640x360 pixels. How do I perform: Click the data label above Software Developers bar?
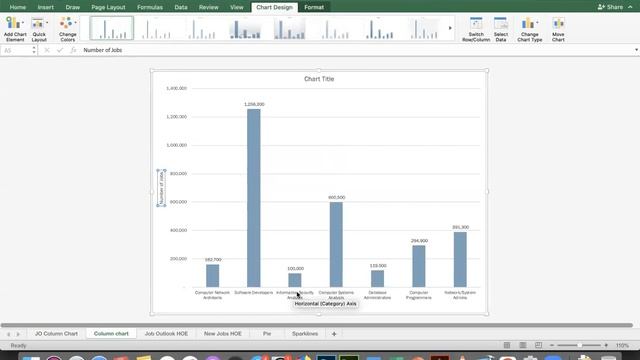pos(254,104)
